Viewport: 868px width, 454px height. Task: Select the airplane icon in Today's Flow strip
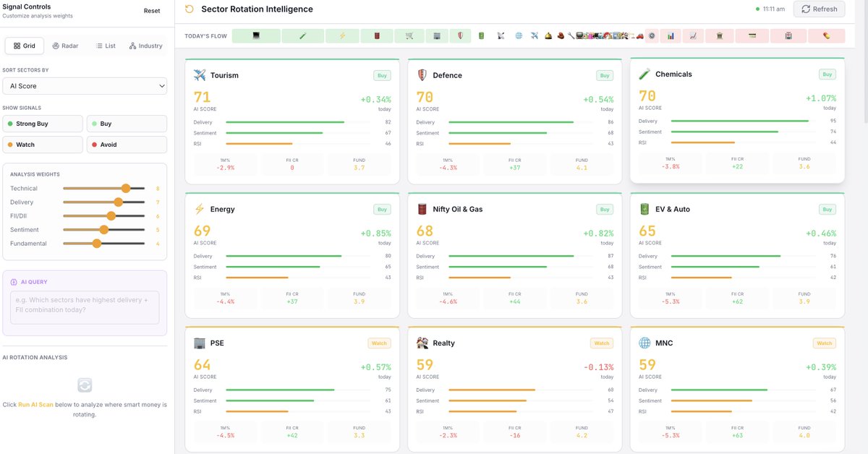(535, 35)
